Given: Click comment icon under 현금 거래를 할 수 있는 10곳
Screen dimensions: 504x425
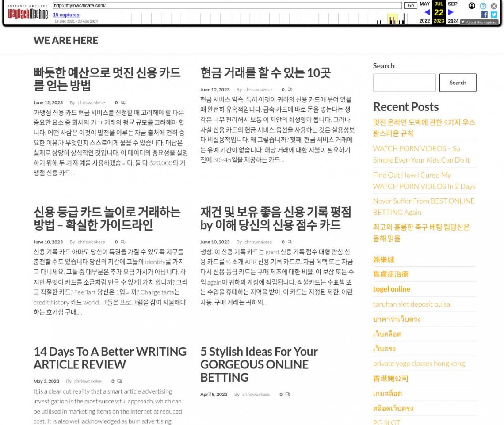Looking at the screenshot, I should [290, 90].
